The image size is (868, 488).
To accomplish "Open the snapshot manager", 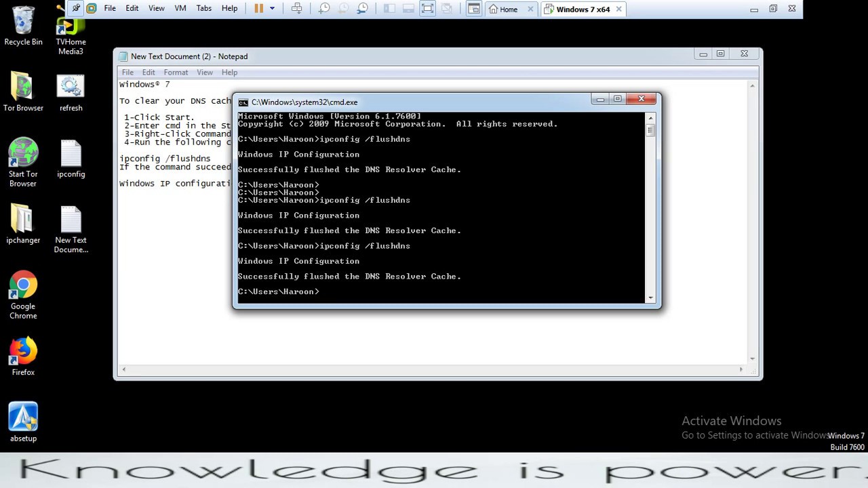I will click(x=362, y=9).
